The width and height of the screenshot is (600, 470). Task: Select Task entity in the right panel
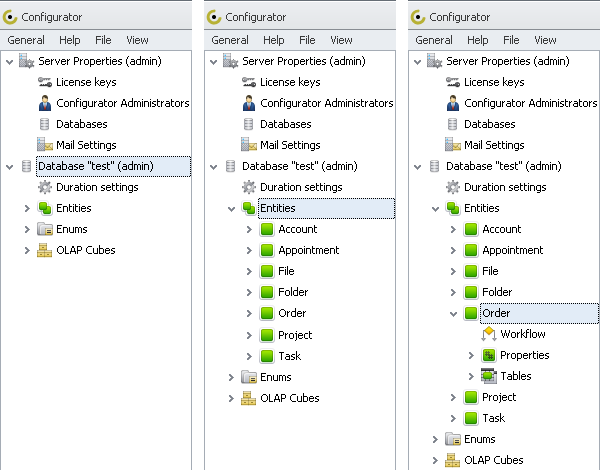(x=494, y=418)
